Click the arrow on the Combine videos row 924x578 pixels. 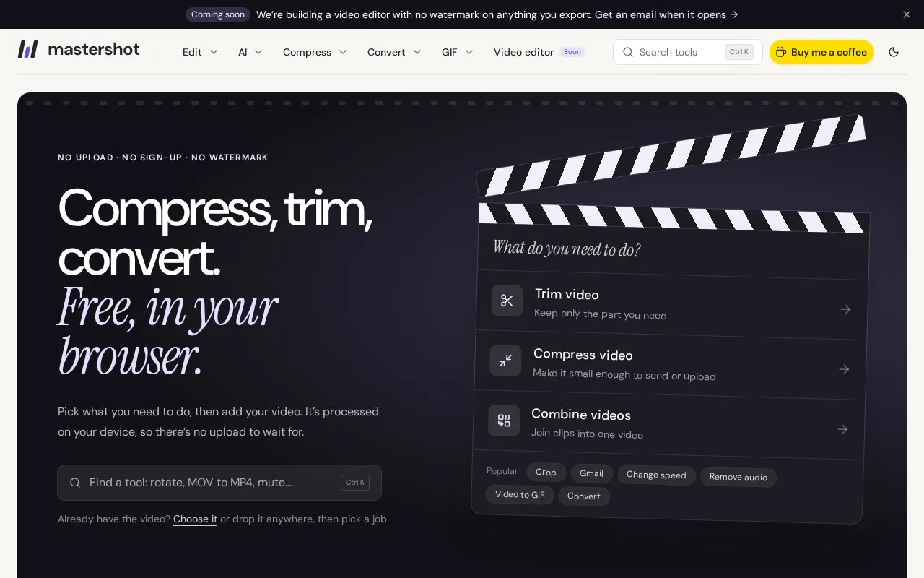click(x=842, y=429)
